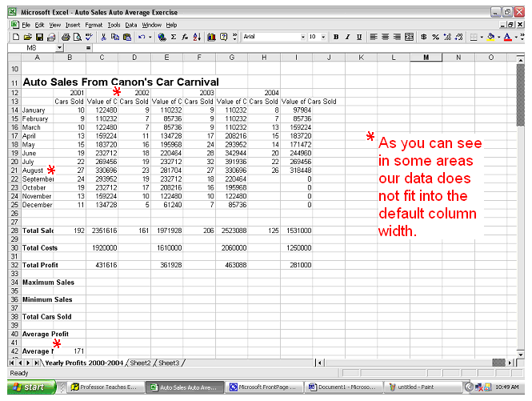
Task: Click the Merge and Center icon
Action: 409,37
